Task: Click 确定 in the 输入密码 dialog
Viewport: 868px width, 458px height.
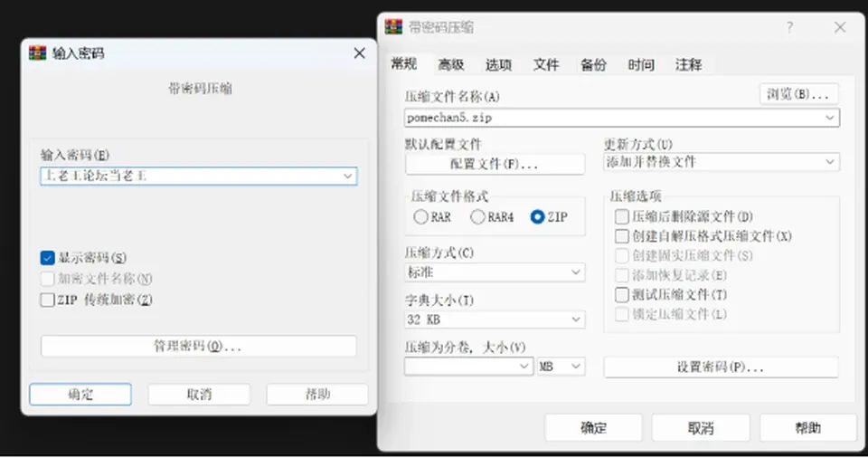Action: 80,395
